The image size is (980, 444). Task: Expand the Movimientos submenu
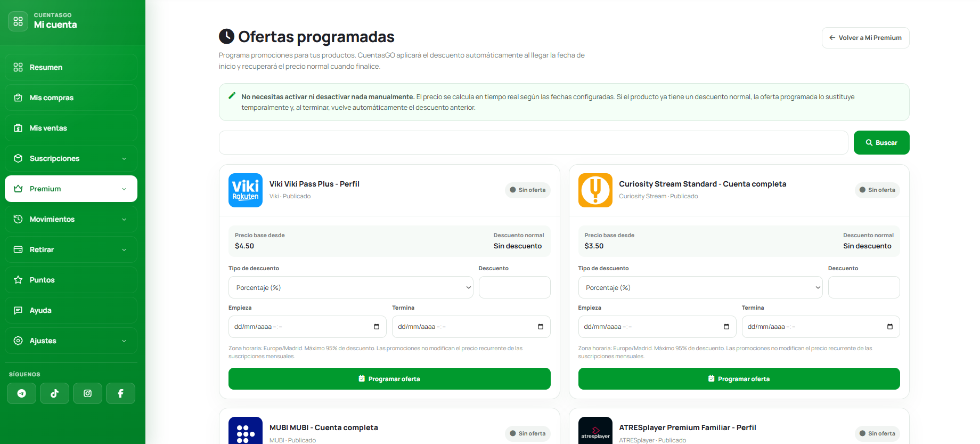coord(71,219)
